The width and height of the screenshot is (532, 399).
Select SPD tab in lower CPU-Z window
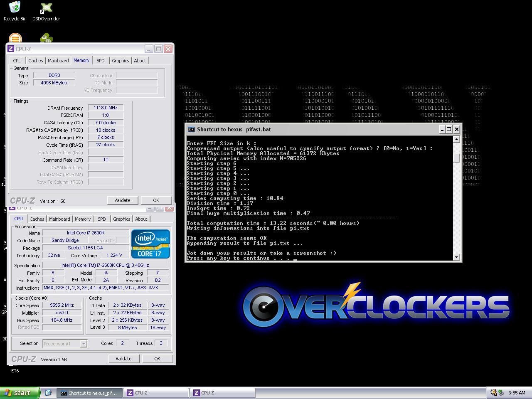click(102, 219)
